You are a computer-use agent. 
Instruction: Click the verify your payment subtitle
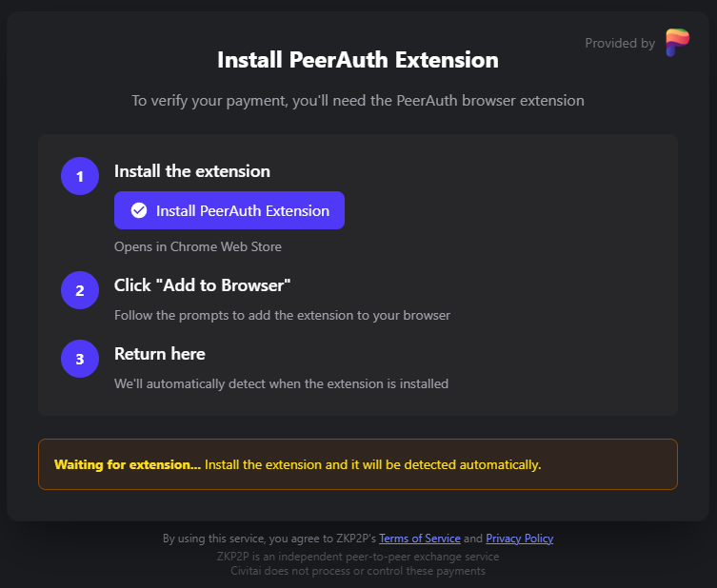[358, 101]
